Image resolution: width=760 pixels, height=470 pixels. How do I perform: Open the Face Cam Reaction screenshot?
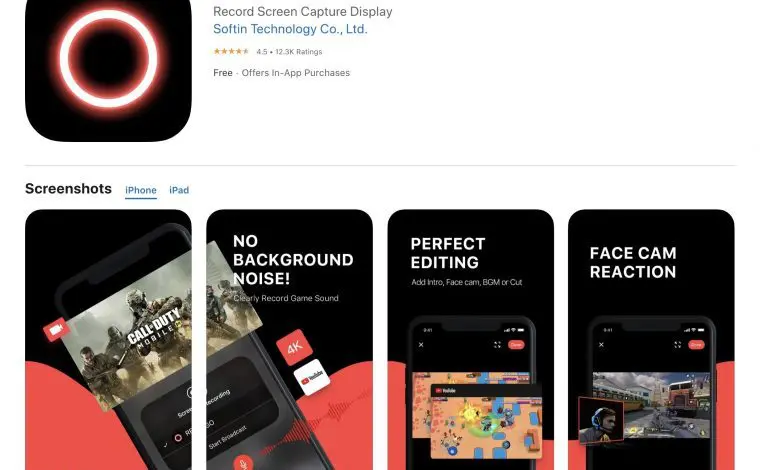point(651,340)
